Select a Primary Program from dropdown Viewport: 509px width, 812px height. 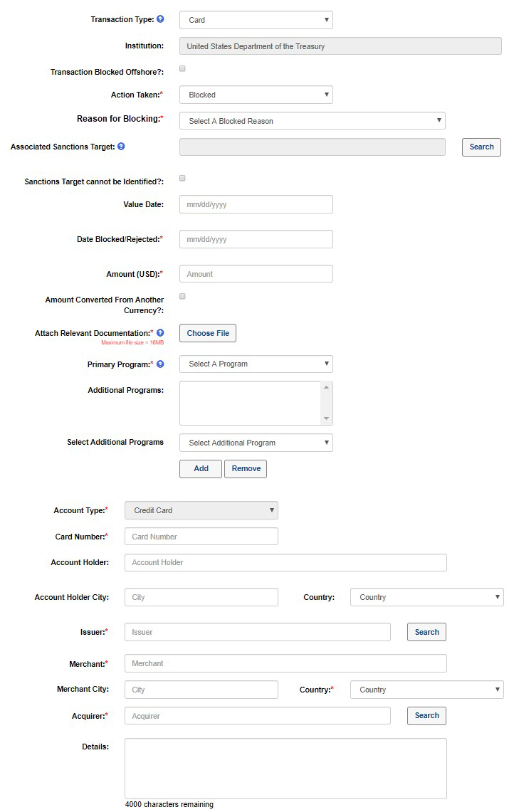[x=256, y=364]
